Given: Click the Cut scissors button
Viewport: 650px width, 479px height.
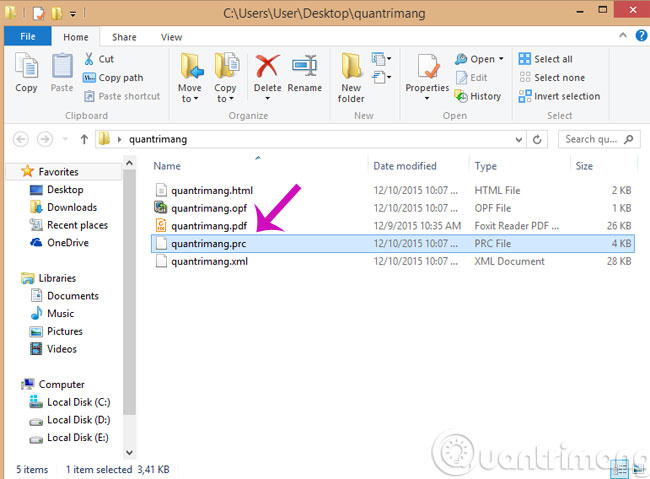Looking at the screenshot, I should pyautogui.click(x=99, y=59).
